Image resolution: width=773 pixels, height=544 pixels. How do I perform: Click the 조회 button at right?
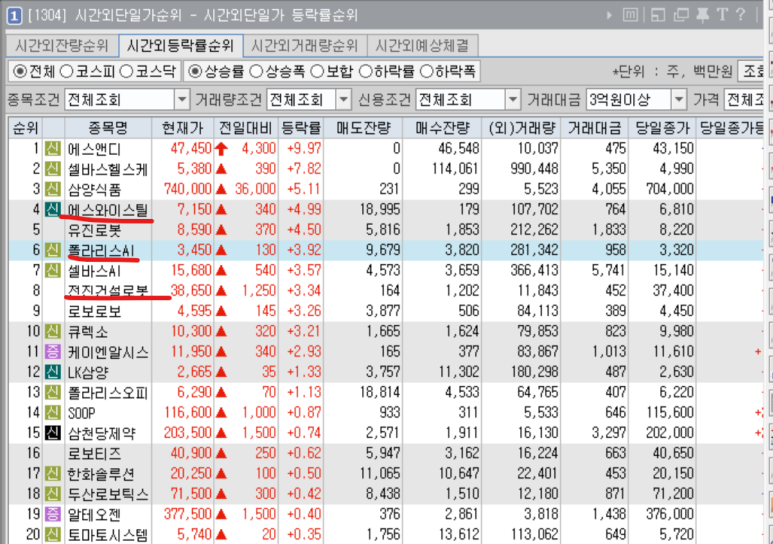(x=751, y=72)
